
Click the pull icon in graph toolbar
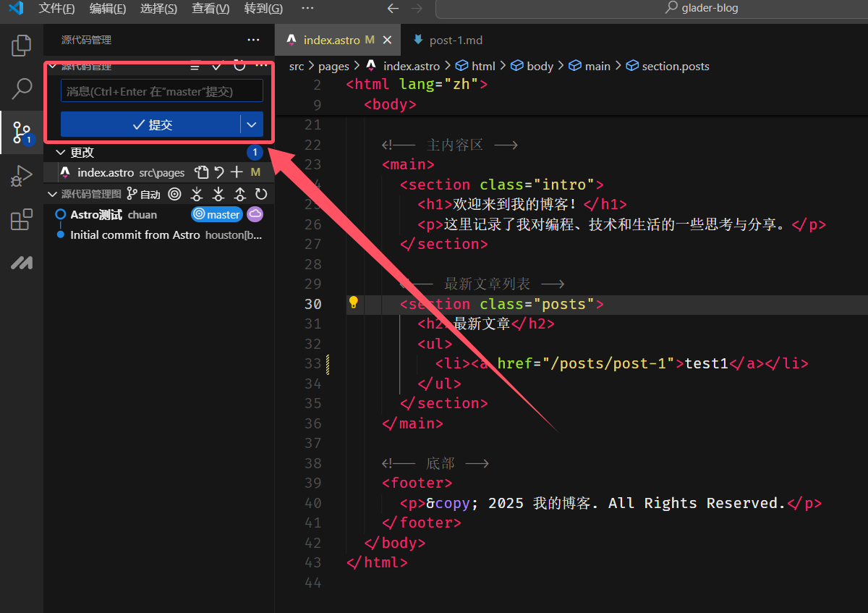click(218, 194)
